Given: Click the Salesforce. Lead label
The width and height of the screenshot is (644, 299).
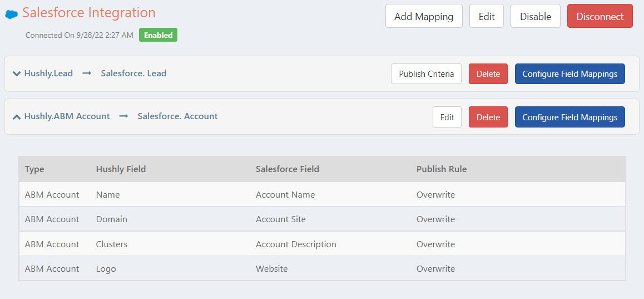Looking at the screenshot, I should tap(133, 73).
